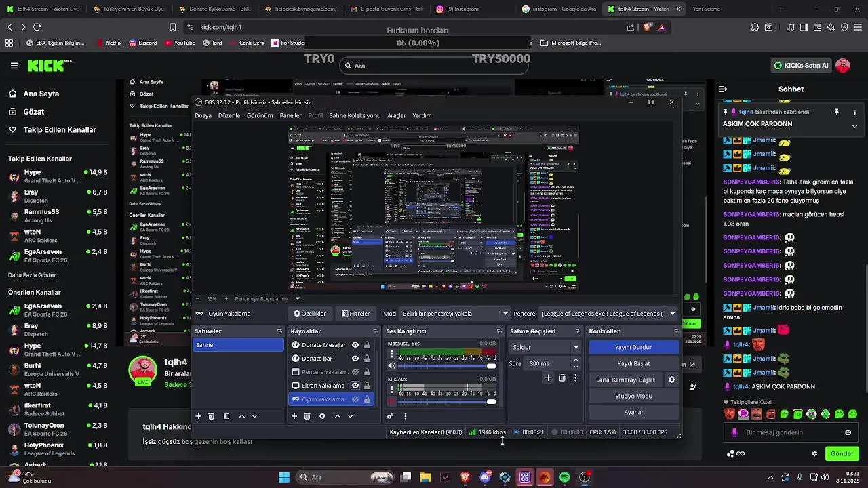Hide Donate Mesajlar source eye icon

point(355,345)
